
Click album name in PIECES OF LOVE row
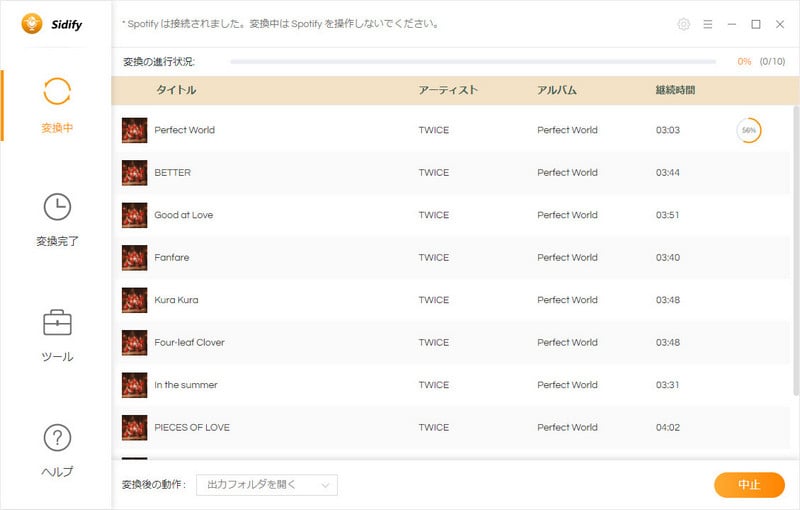click(567, 427)
